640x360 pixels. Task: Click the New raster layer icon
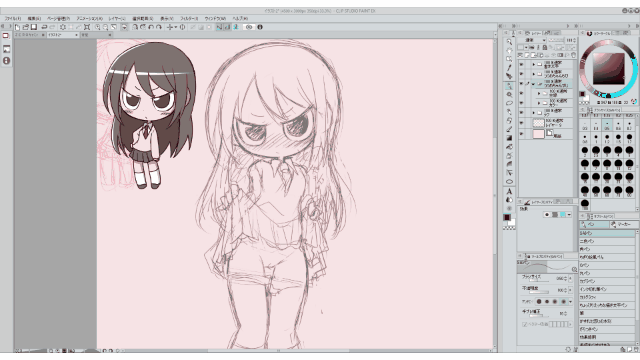(x=527, y=55)
